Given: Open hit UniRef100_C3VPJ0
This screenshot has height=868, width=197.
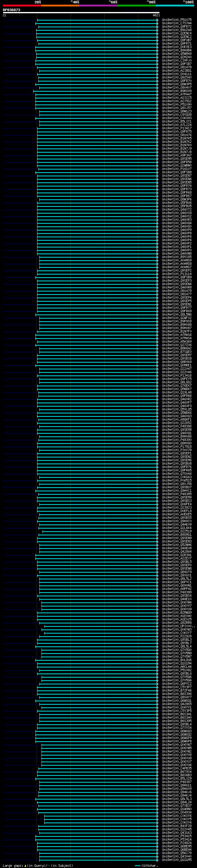Looking at the screenshot, I should pyautogui.click(x=176, y=60).
